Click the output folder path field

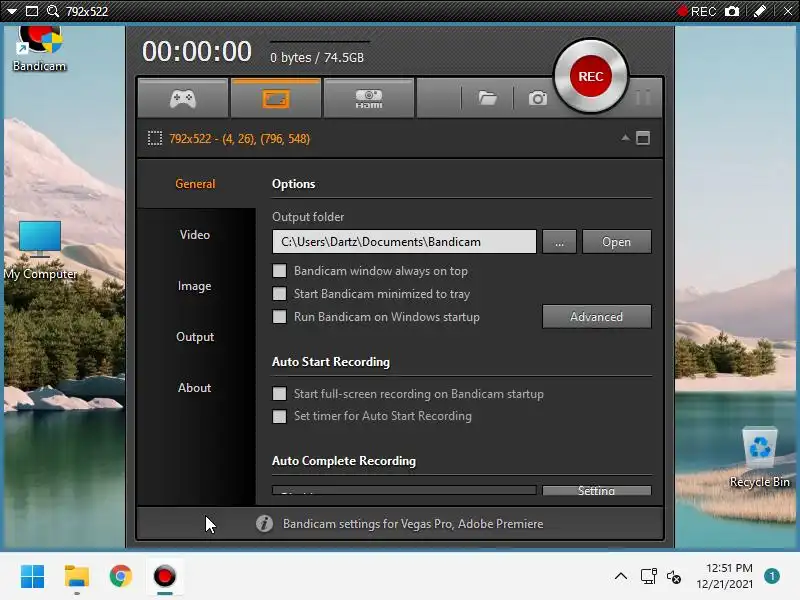(x=404, y=242)
